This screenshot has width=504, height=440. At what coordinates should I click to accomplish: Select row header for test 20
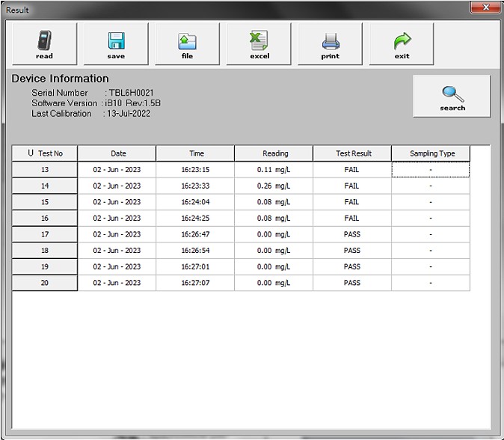(x=45, y=283)
